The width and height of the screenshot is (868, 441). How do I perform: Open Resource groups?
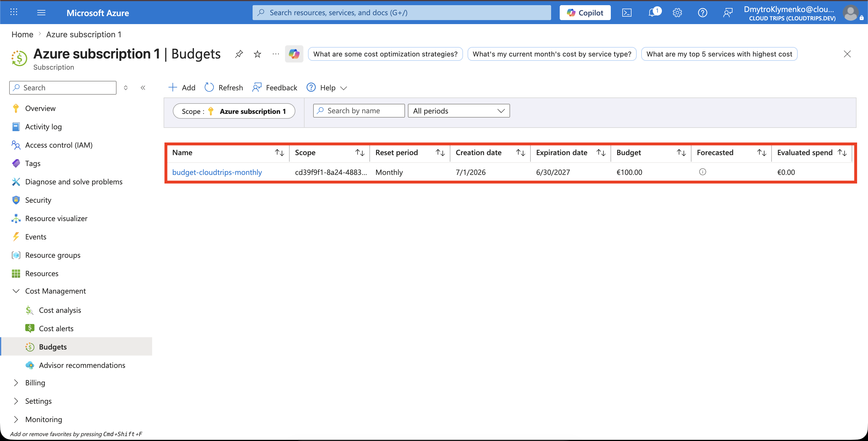point(53,255)
